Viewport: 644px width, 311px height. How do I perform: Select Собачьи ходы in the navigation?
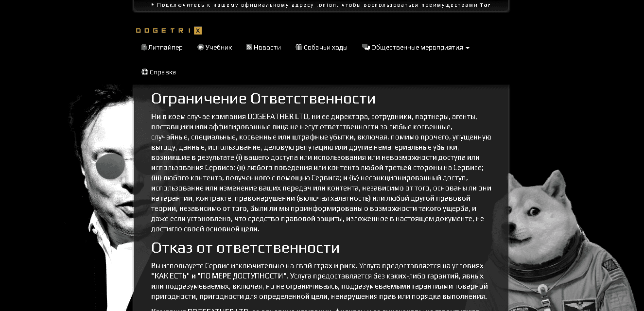click(x=325, y=48)
